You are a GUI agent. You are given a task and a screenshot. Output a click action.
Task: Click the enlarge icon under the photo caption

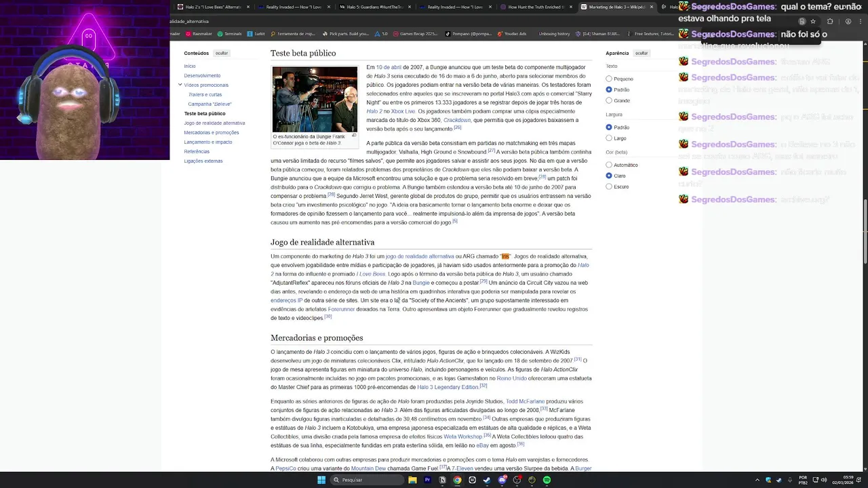click(353, 136)
